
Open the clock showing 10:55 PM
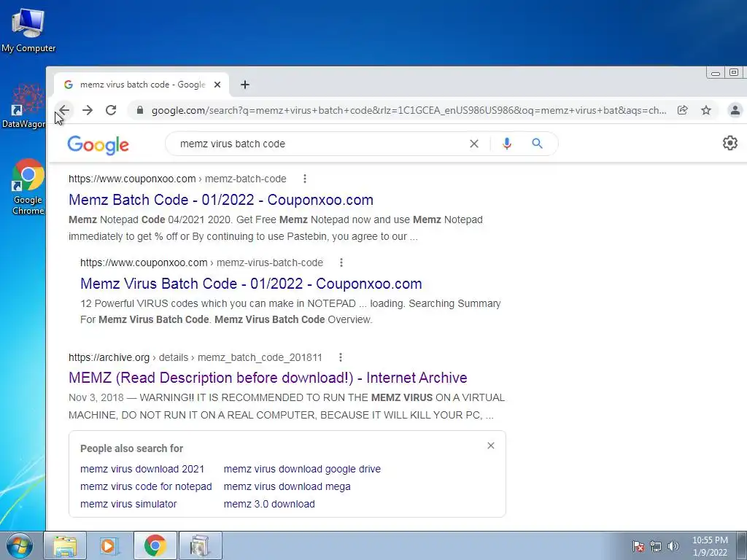[x=710, y=546]
